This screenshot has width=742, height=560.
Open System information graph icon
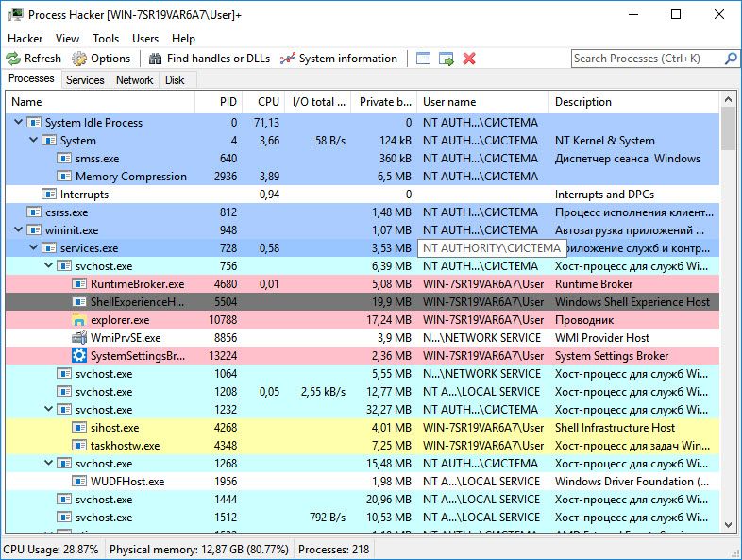point(288,59)
